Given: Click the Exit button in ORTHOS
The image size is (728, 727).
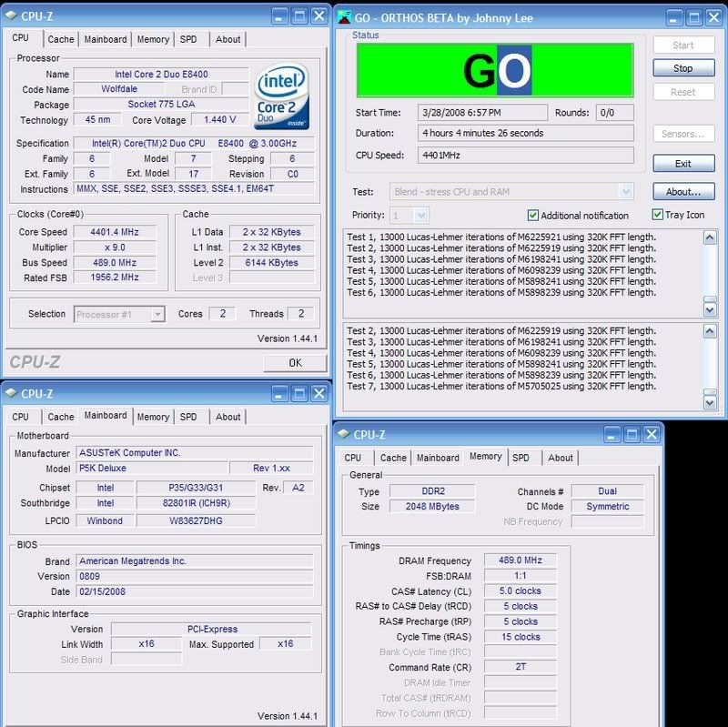Looking at the screenshot, I should [x=683, y=164].
